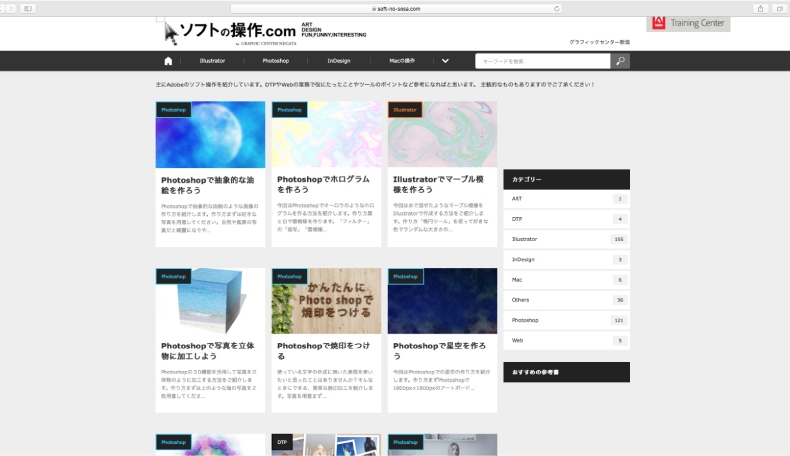Click the Safari address bar
The width and height of the screenshot is (790, 456).
[x=396, y=9]
